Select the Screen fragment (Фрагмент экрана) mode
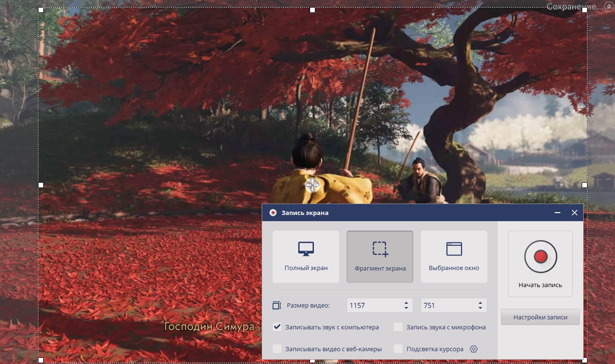 pyautogui.click(x=380, y=257)
